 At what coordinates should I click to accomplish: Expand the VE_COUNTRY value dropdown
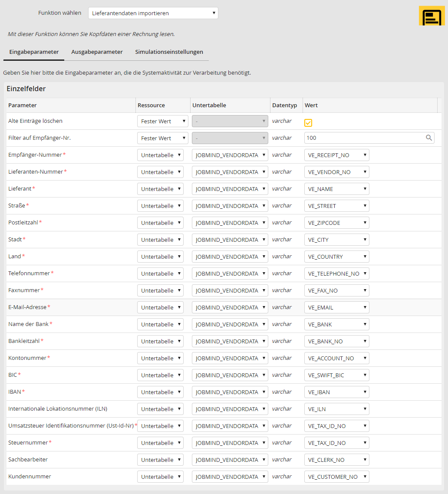click(336, 257)
